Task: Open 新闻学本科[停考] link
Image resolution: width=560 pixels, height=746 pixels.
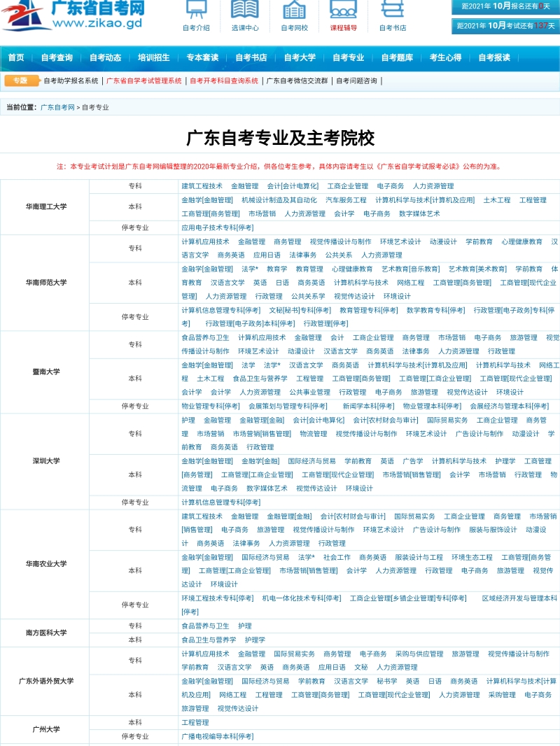Action: (x=368, y=407)
